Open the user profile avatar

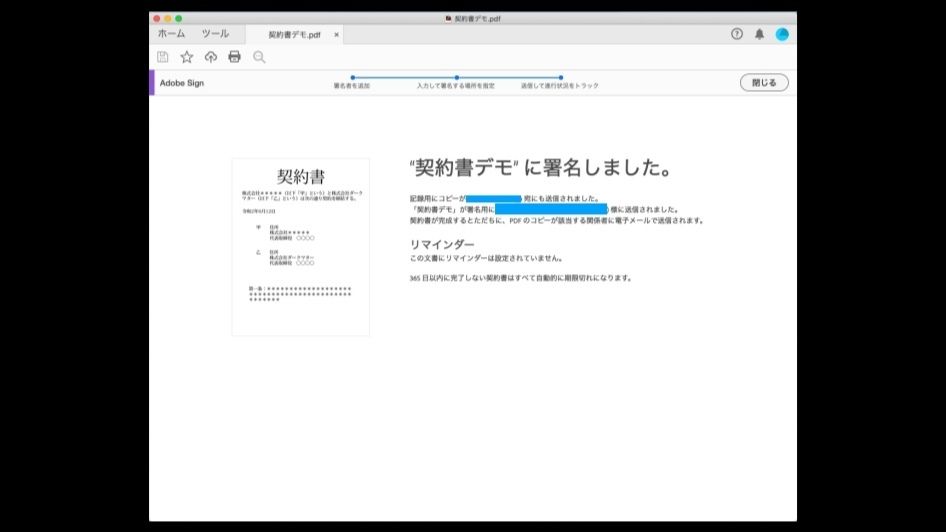tap(782, 34)
